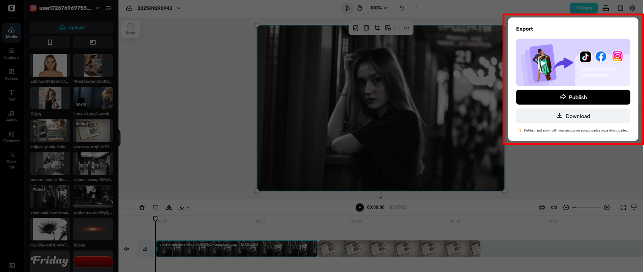Delete selected clip with trash icon

142,208
